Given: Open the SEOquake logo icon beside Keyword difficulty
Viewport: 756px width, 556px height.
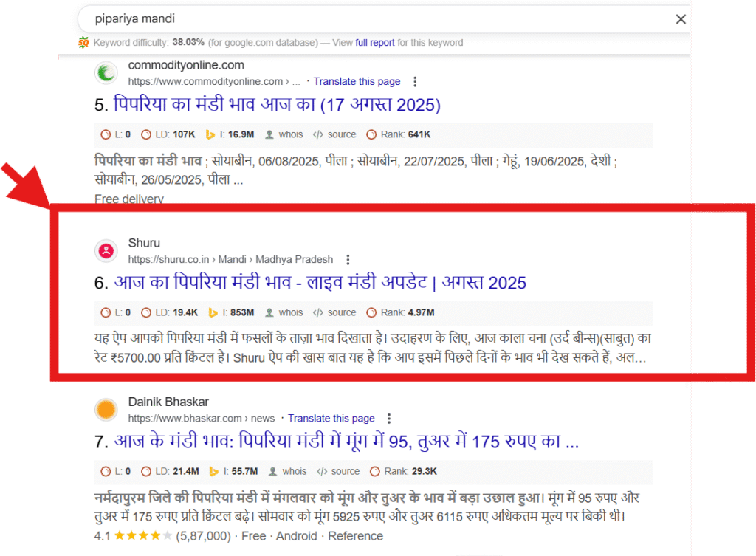Looking at the screenshot, I should [x=83, y=42].
